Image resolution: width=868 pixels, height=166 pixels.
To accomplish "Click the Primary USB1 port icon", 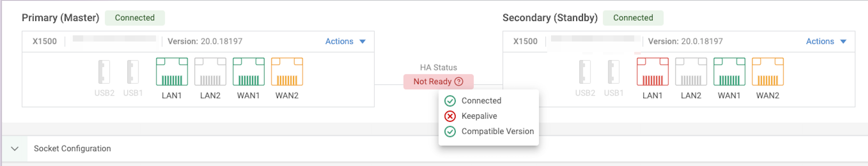I will (x=133, y=72).
